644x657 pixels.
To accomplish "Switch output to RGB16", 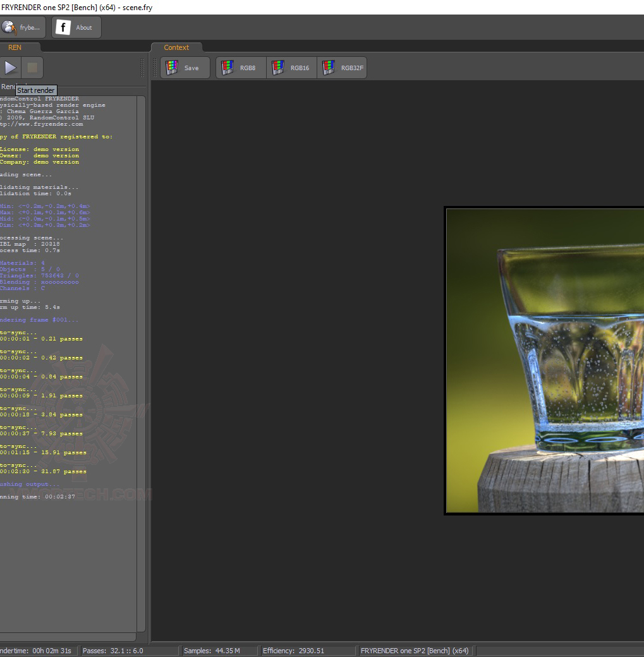I will (292, 68).
